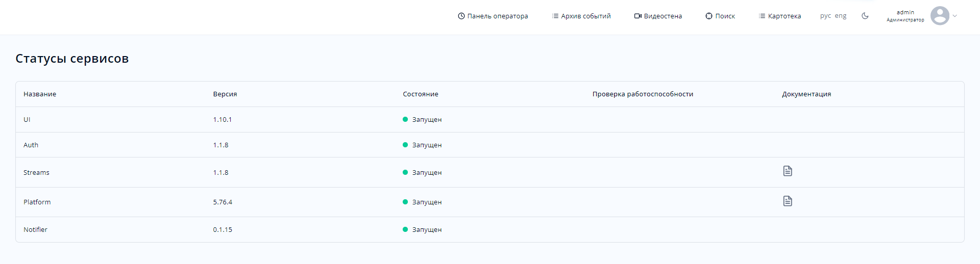Click Streams version 1.1.8 cell
The width and height of the screenshot is (980, 264).
pyautogui.click(x=221, y=173)
